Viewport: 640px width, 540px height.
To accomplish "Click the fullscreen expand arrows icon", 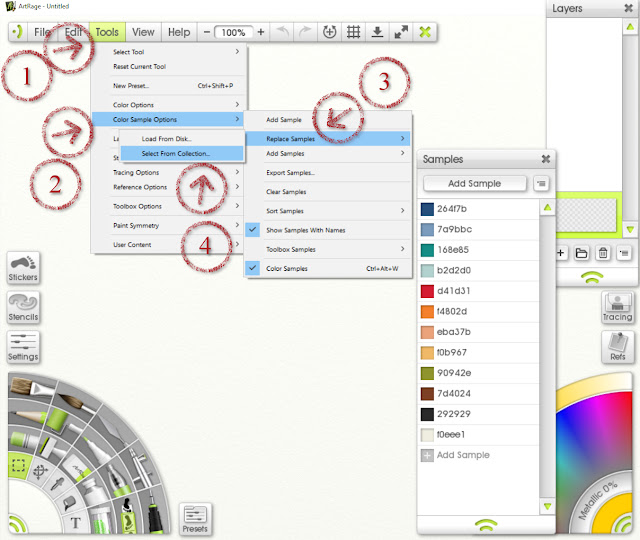I will 401,32.
